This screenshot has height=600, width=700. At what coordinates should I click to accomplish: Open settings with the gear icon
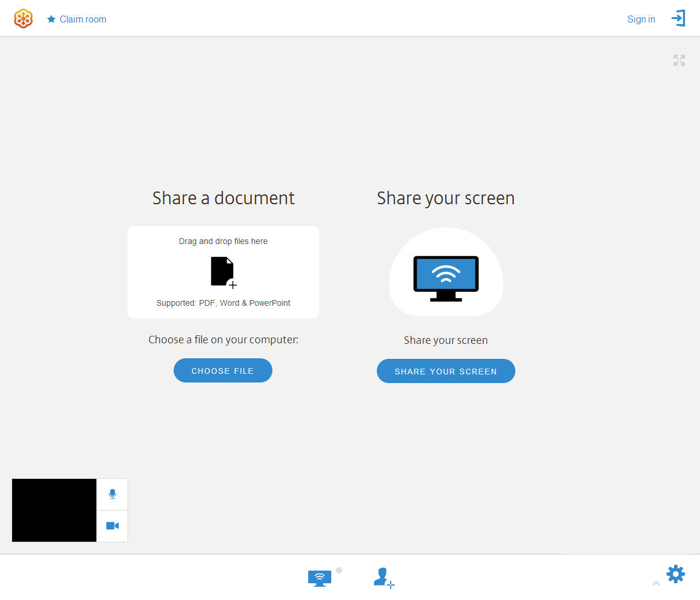click(676, 574)
